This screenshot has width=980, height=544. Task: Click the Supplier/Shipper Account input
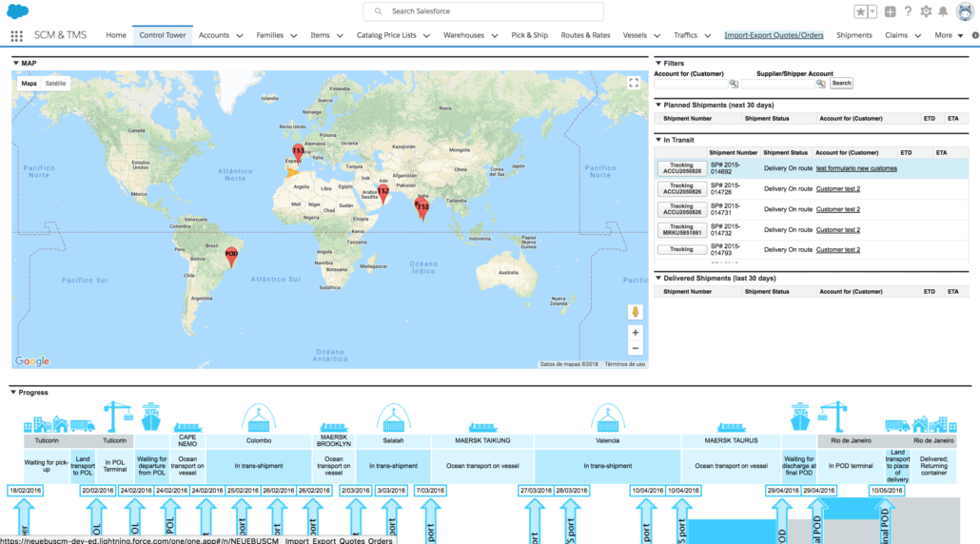778,84
